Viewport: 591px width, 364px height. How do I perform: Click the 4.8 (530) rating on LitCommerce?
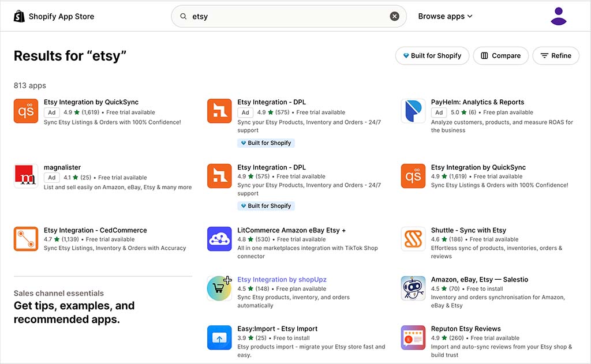254,239
